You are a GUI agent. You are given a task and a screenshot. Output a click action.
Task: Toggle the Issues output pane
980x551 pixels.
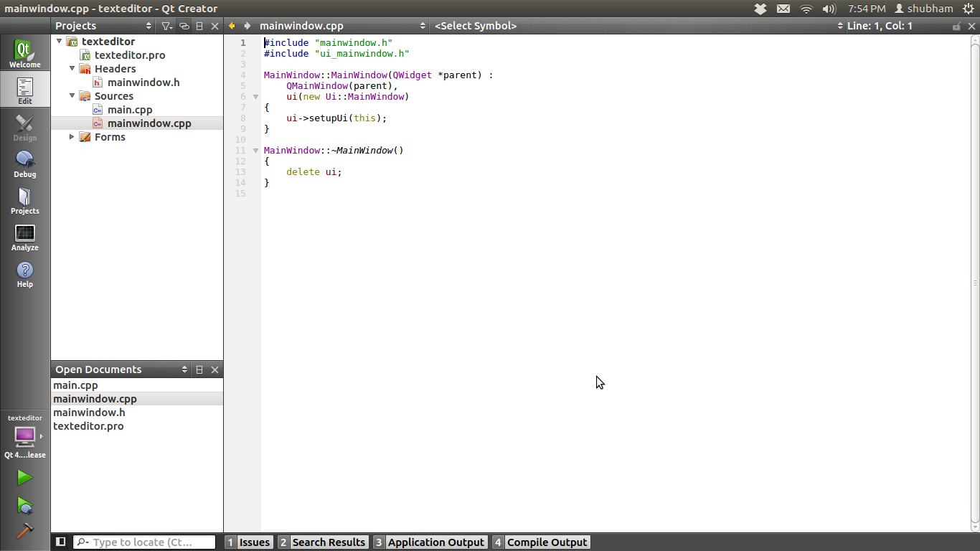pyautogui.click(x=248, y=542)
